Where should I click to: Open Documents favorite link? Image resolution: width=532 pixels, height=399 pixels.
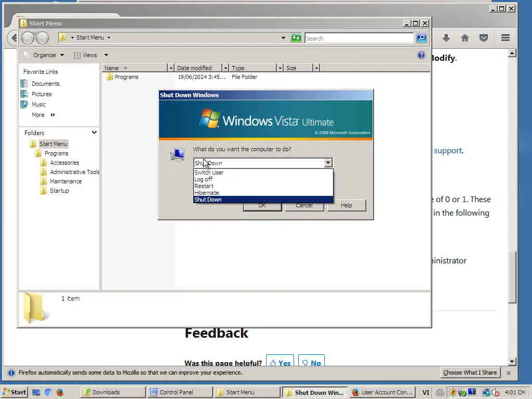pyautogui.click(x=46, y=84)
